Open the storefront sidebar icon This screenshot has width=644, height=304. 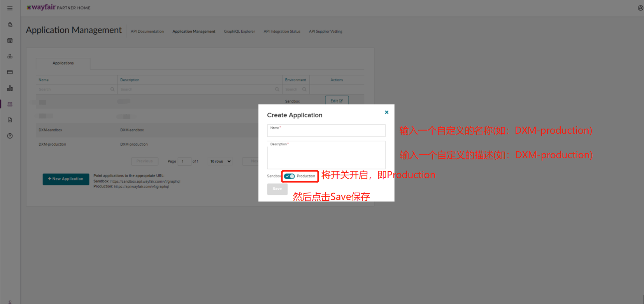pos(10,41)
